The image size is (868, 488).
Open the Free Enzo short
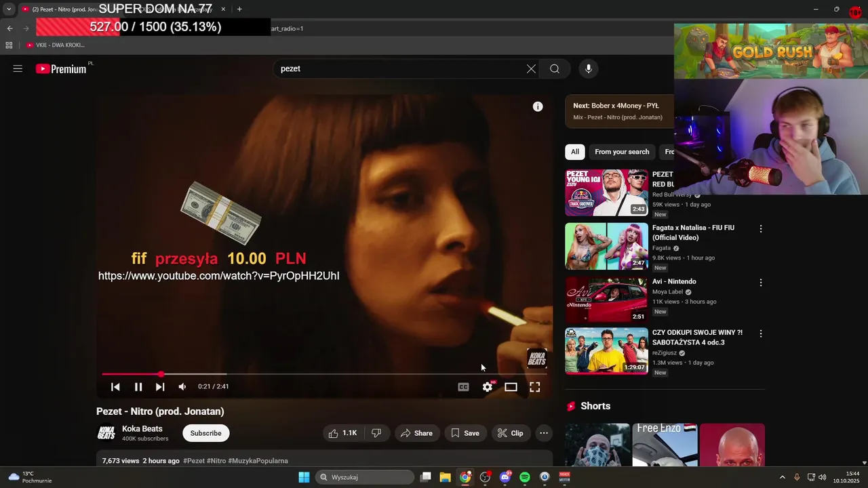[665, 445]
